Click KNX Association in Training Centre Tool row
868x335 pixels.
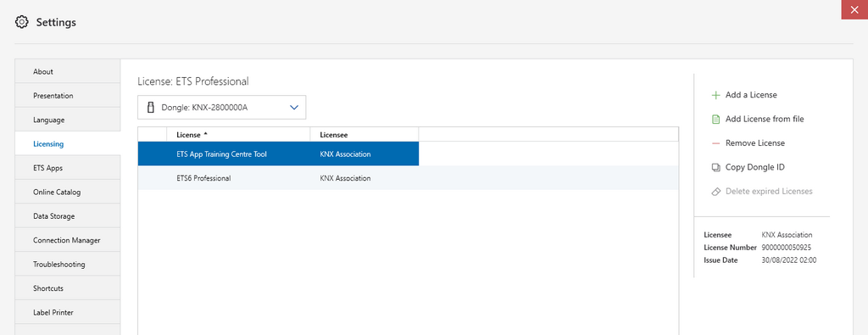pos(346,154)
